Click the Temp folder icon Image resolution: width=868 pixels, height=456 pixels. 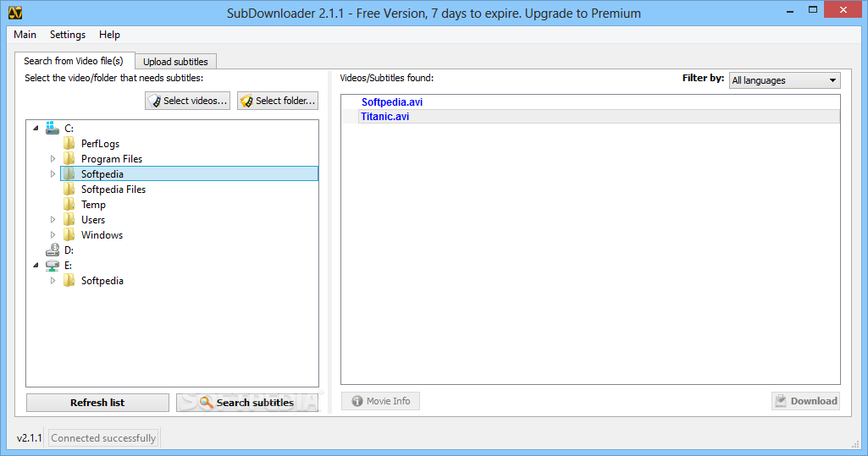pos(69,205)
